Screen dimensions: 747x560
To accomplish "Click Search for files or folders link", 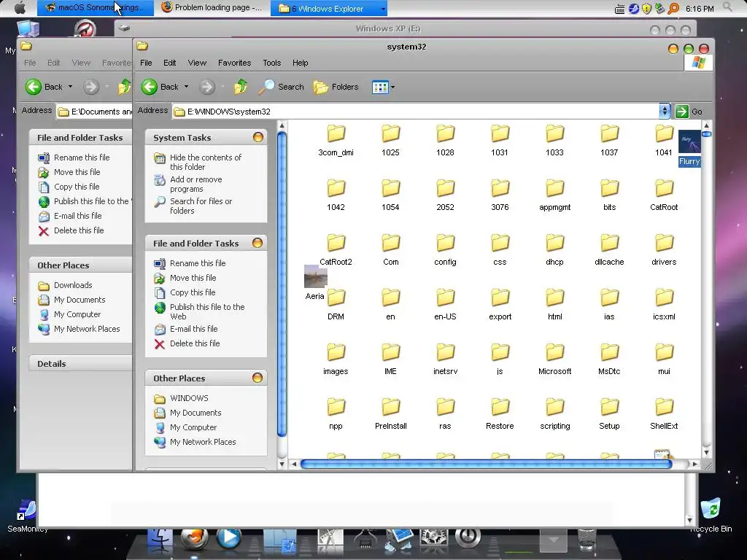I will (x=201, y=206).
